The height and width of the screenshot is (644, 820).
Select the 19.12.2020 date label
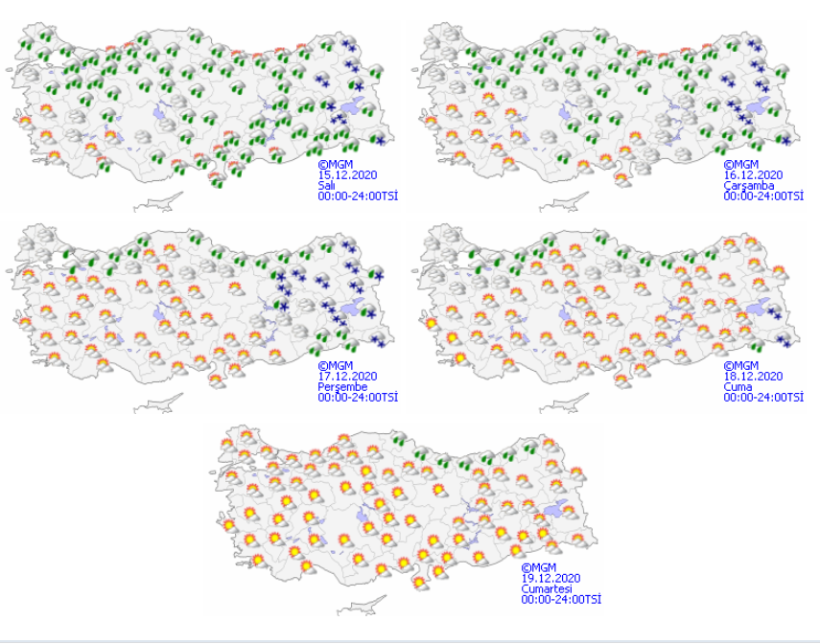coord(551,578)
